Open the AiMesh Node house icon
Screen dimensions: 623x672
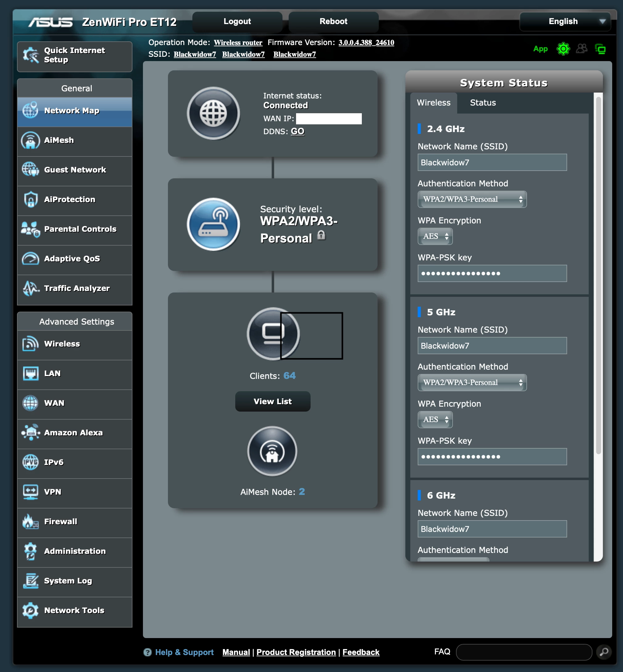coord(272,451)
